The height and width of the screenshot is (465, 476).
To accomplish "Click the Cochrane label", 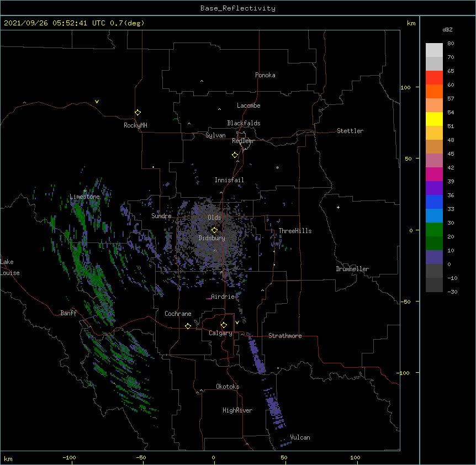I will (x=178, y=314).
